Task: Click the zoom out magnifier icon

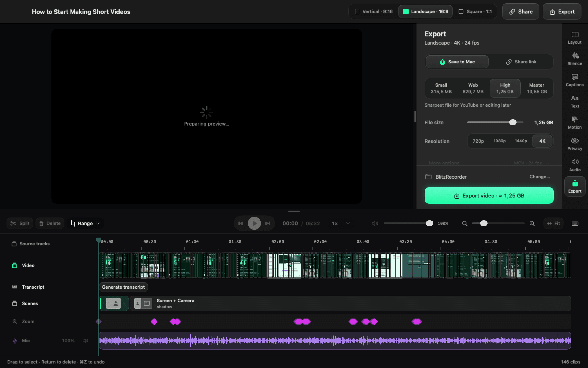Action: pos(464,223)
